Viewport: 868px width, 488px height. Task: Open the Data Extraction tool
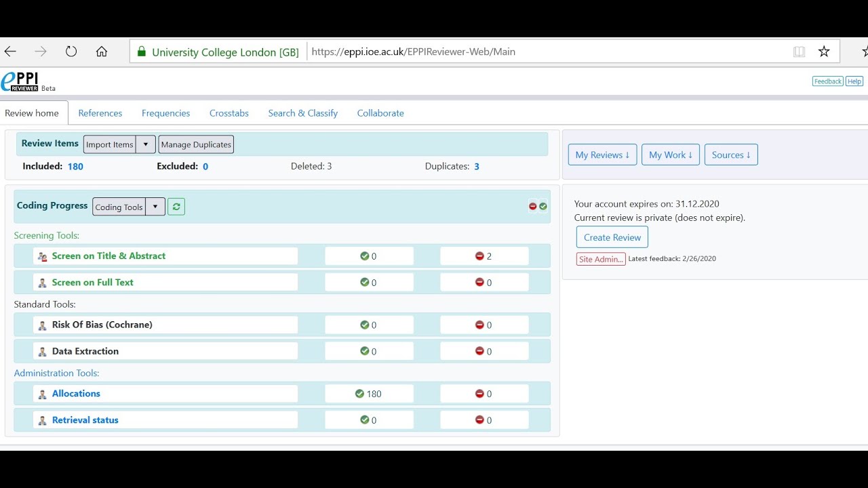click(85, 351)
